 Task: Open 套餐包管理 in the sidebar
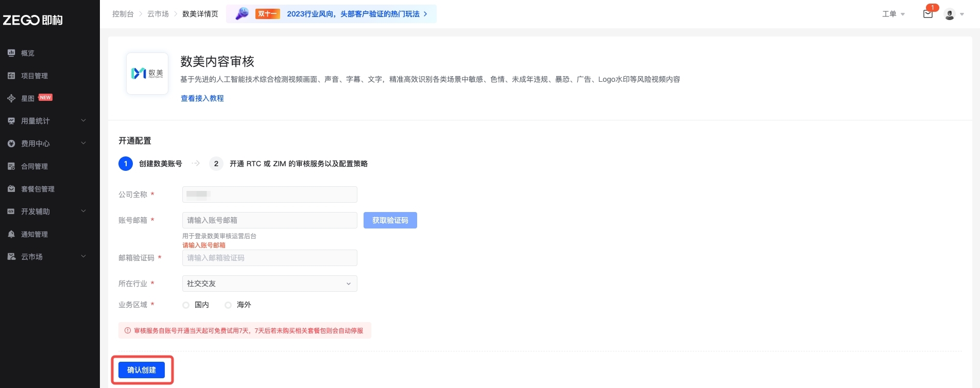(x=38, y=189)
